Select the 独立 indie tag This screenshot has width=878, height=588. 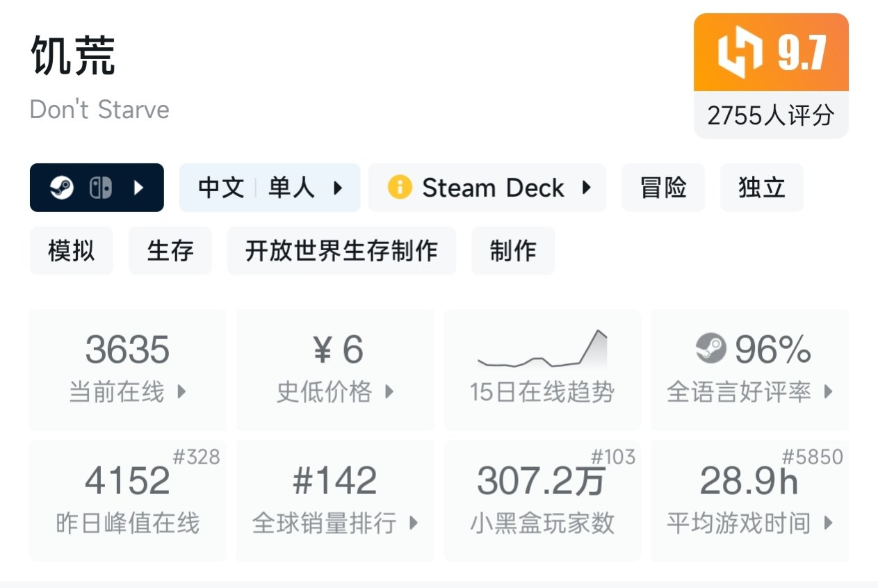[762, 188]
